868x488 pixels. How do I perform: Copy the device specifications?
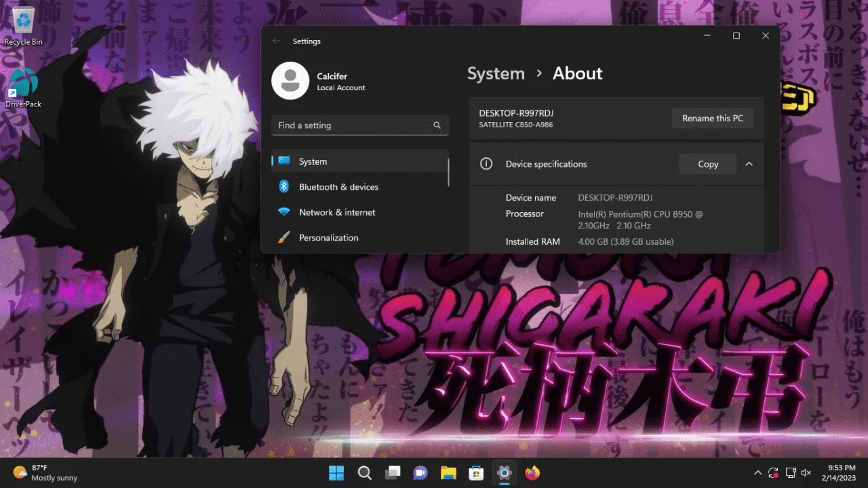[708, 164]
